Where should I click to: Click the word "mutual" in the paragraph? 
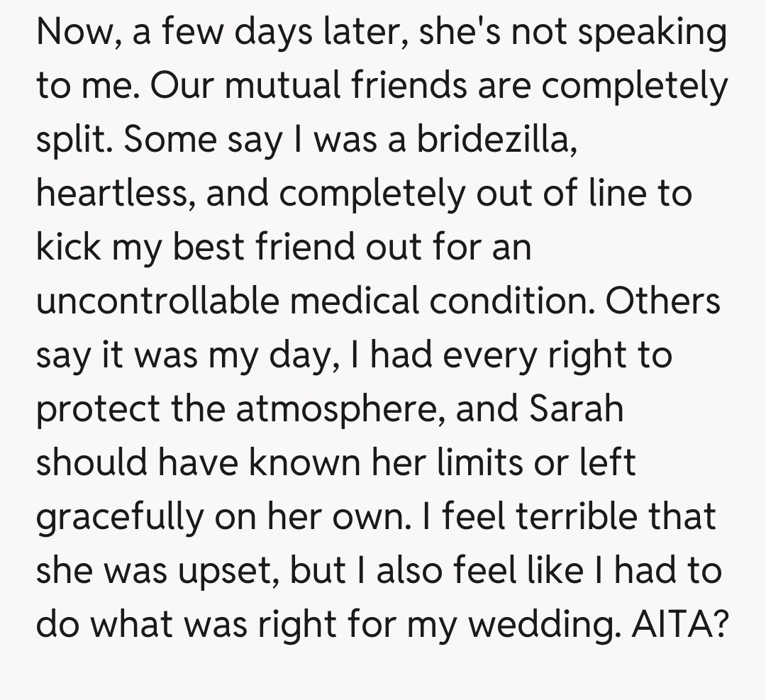click(277, 86)
